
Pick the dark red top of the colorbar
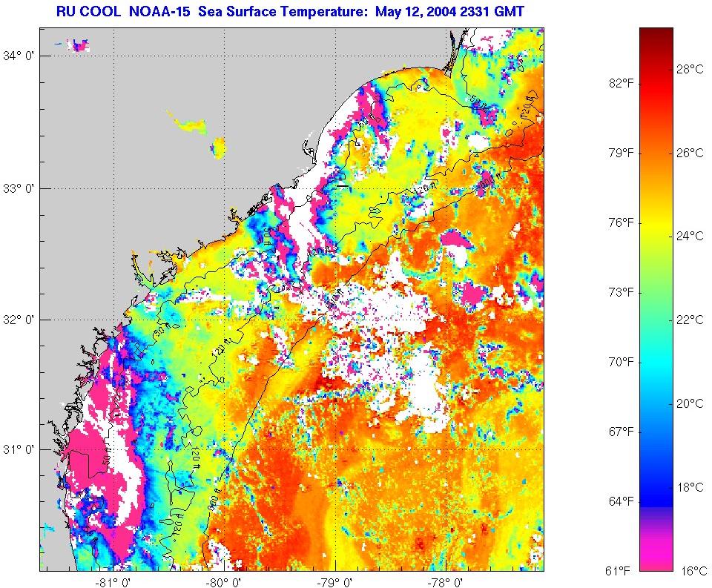pyautogui.click(x=656, y=36)
